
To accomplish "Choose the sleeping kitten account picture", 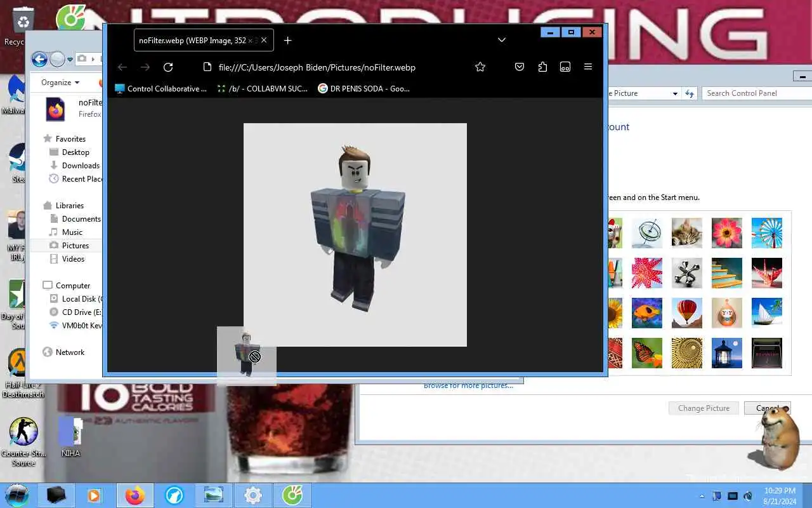I will pos(687,233).
